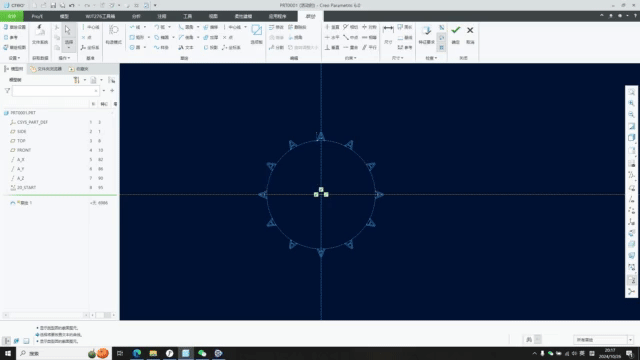Image resolution: width=640 pixels, height=360 pixels.
Task: Expand the Rectangle tool dropdown arrow
Action: (148, 37)
